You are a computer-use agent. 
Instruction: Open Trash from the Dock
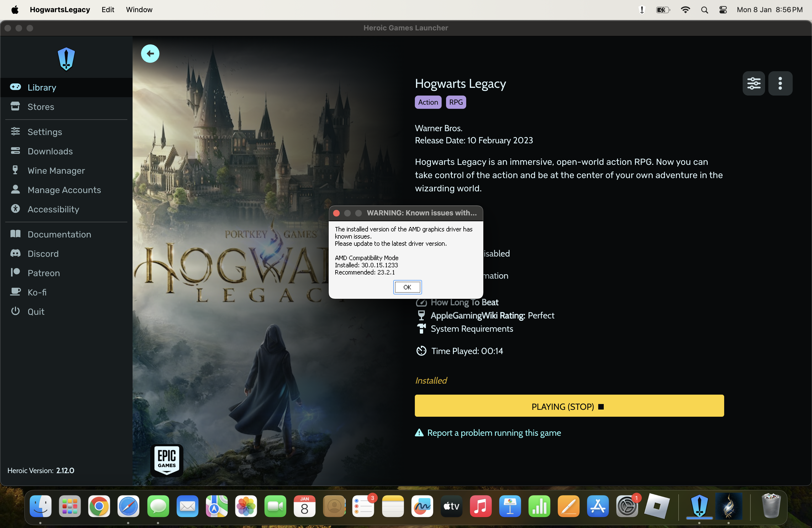(771, 506)
